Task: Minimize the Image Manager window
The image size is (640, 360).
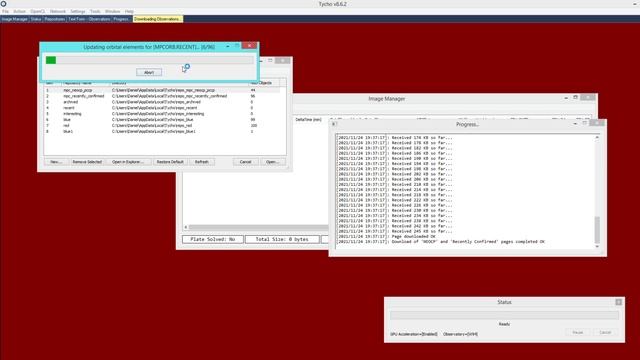Action: (x=566, y=98)
